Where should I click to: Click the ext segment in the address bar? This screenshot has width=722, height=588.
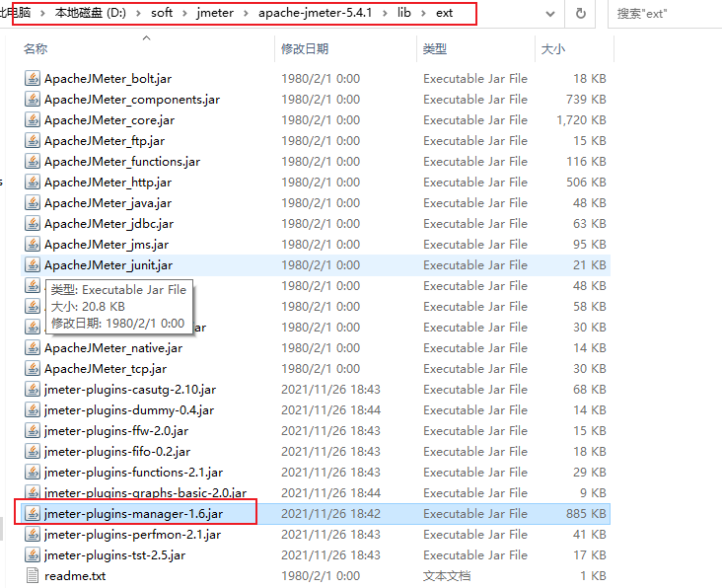444,13
